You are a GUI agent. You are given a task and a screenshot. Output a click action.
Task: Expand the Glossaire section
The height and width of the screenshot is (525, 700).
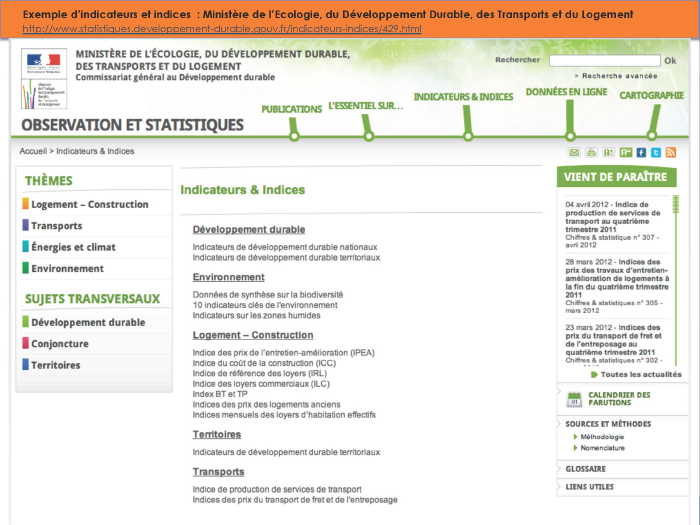point(586,468)
